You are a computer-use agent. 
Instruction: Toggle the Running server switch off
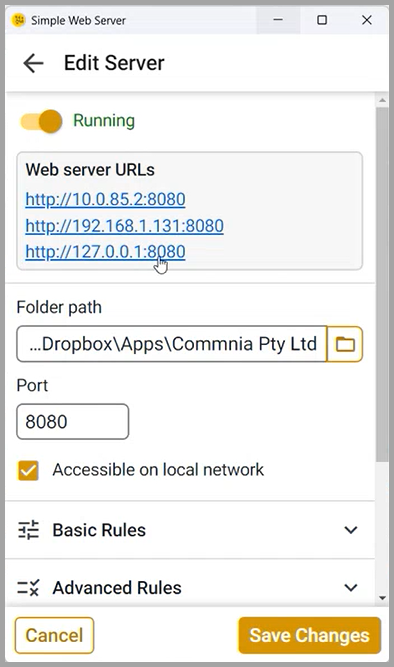[41, 121]
